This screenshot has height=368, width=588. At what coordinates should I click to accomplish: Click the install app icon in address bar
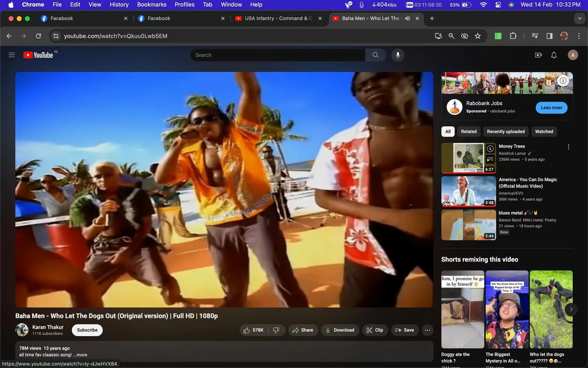[439, 36]
